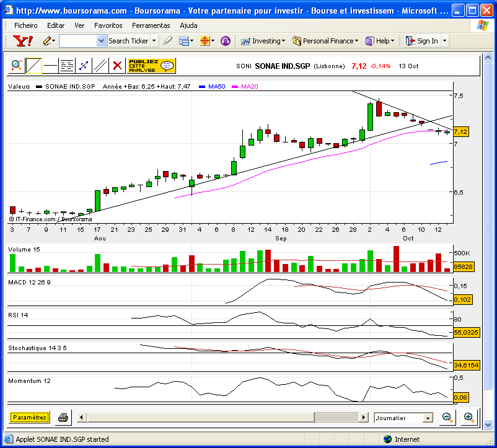Click the Paramètres button
The height and width of the screenshot is (448, 497).
coord(30,417)
